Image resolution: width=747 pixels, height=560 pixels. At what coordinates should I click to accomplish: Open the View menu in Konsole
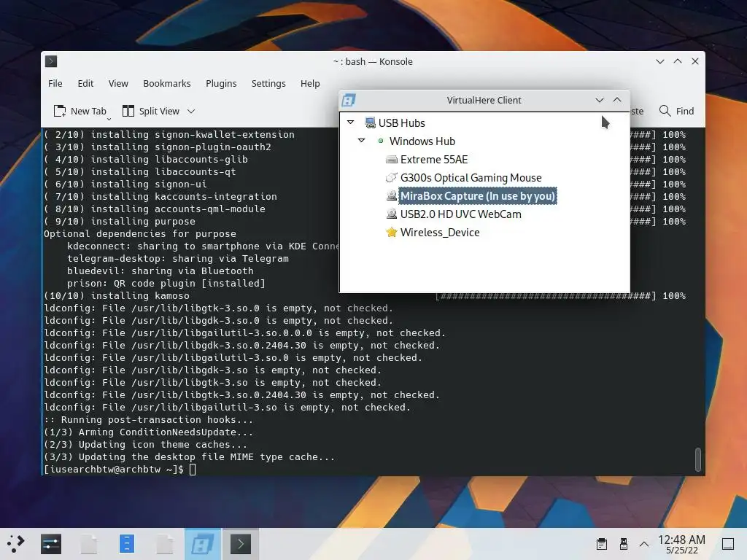[118, 83]
